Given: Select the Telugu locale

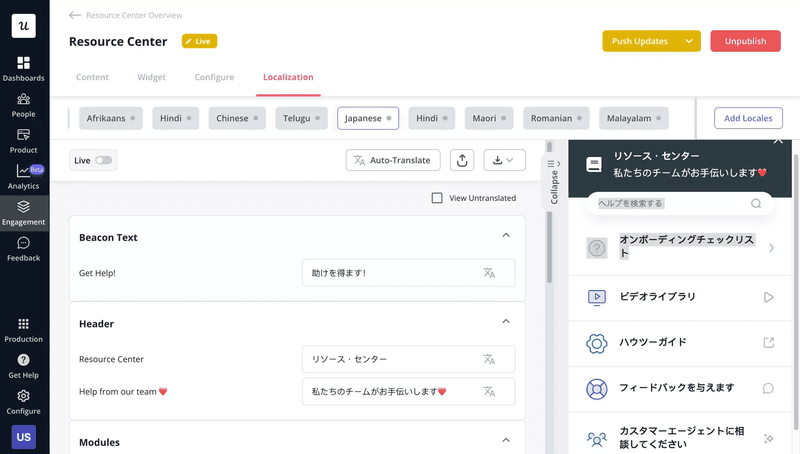Looking at the screenshot, I should click(302, 118).
